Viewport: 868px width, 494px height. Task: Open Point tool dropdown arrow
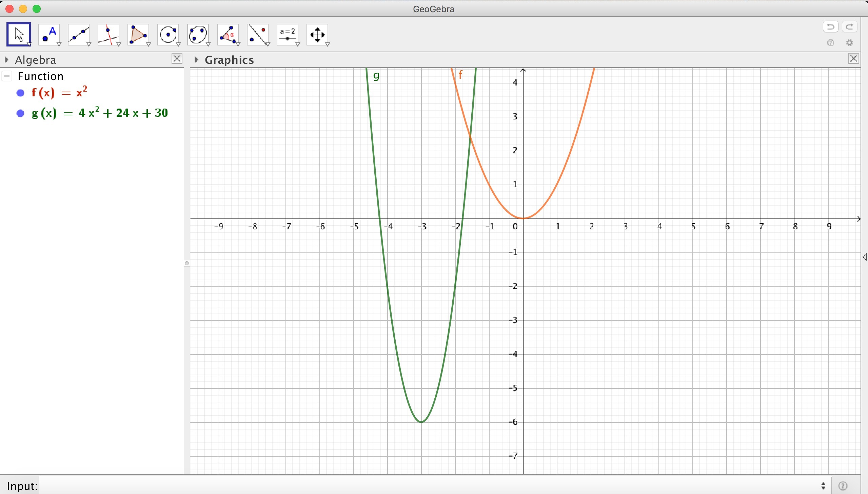(59, 44)
